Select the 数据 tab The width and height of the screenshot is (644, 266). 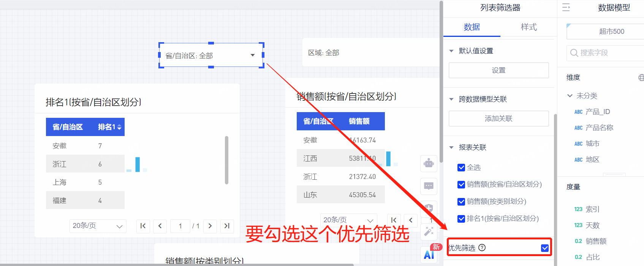click(x=472, y=27)
